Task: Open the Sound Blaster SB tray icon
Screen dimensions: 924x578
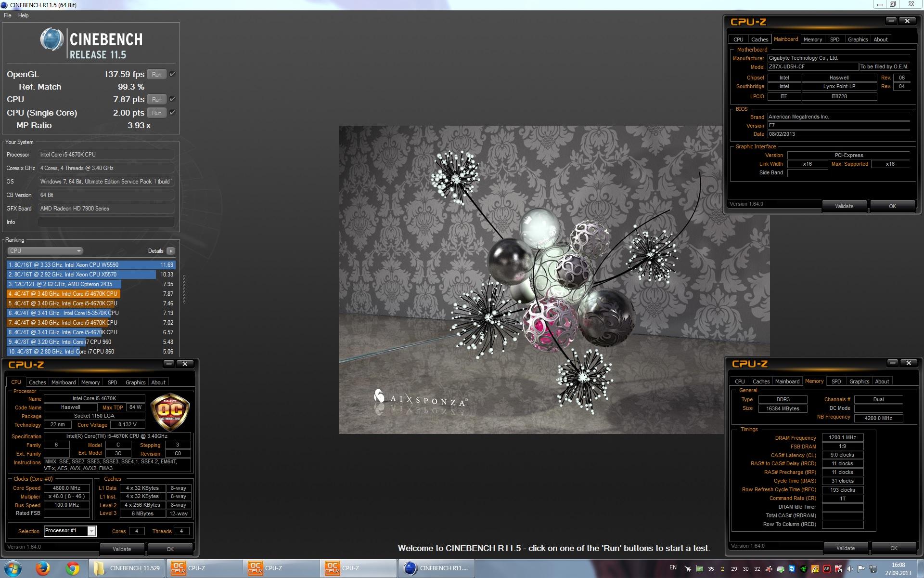Action: (827, 569)
